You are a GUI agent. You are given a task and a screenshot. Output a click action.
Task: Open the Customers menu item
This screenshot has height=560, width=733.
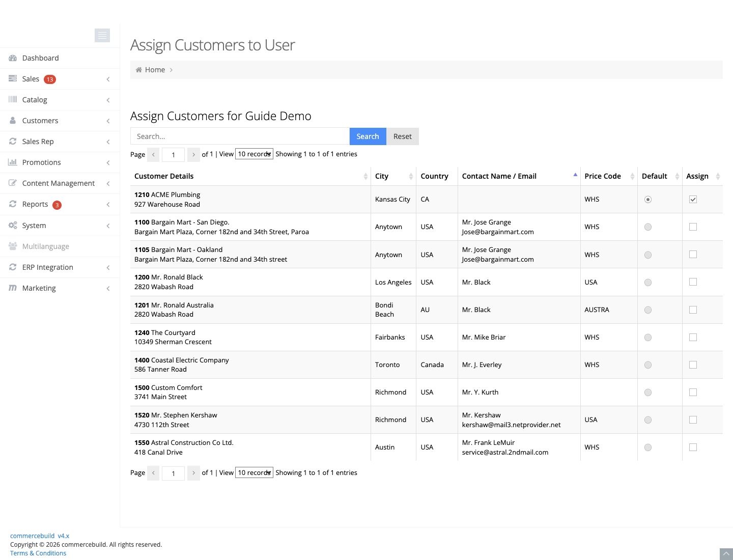pos(60,121)
